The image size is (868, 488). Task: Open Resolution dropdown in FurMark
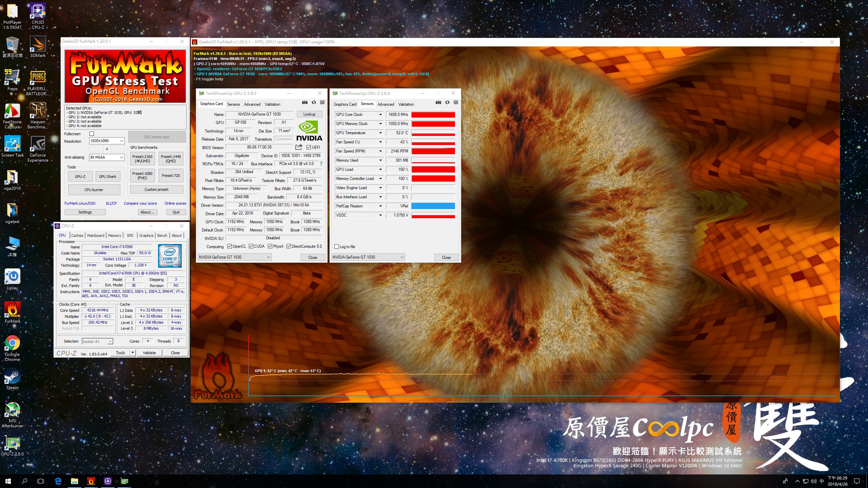tap(107, 141)
